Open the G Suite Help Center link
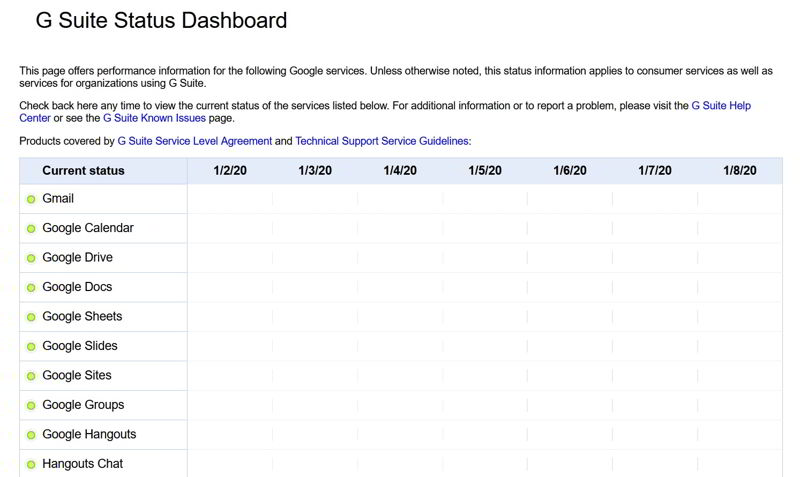Viewport: 800px width, 477px height. (x=721, y=106)
